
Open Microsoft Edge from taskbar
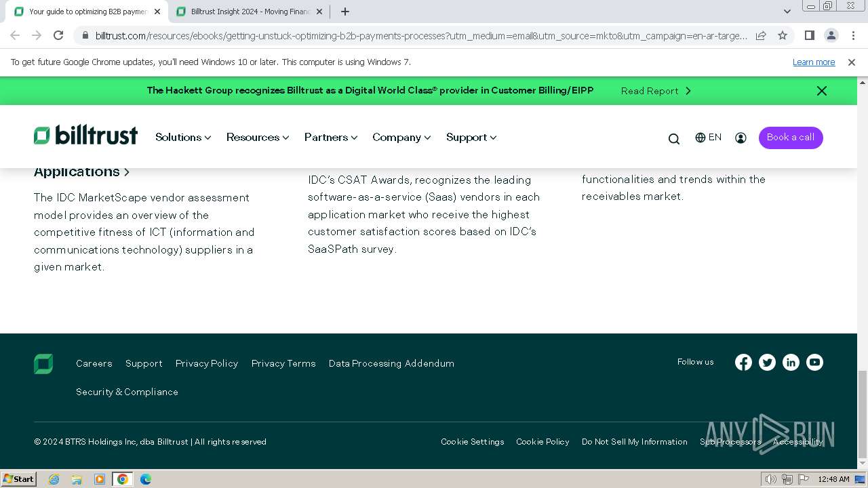146,479
